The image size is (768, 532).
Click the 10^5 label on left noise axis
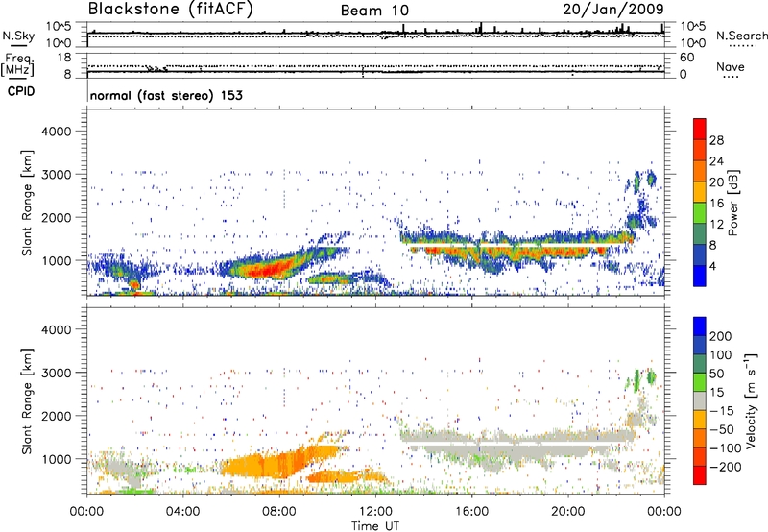click(x=59, y=26)
